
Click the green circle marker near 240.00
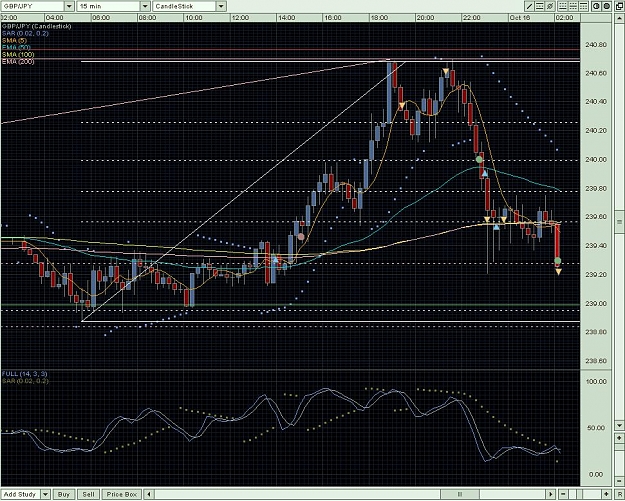click(479, 159)
